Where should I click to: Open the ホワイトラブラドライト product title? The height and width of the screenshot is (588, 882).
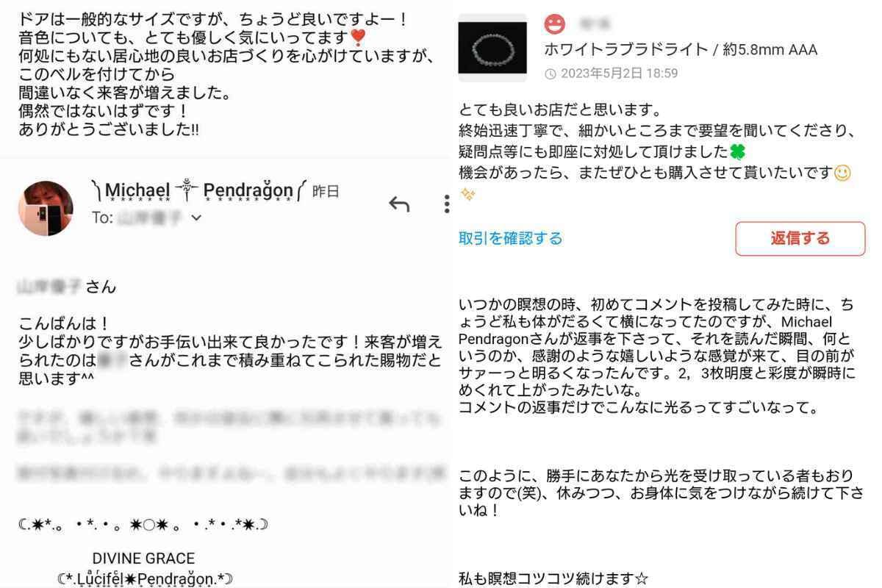[x=681, y=49]
